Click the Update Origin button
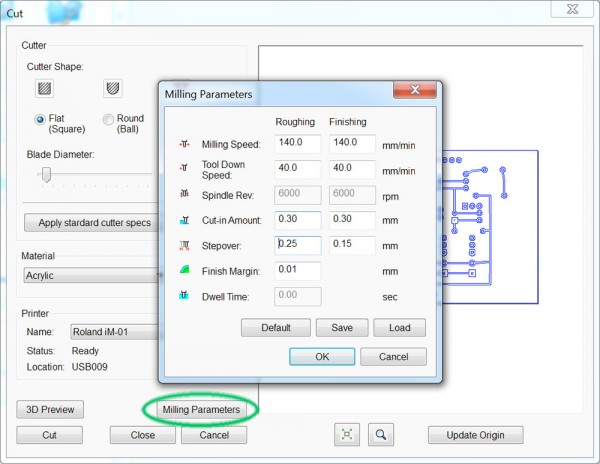Image resolution: width=600 pixels, height=464 pixels. [x=475, y=435]
